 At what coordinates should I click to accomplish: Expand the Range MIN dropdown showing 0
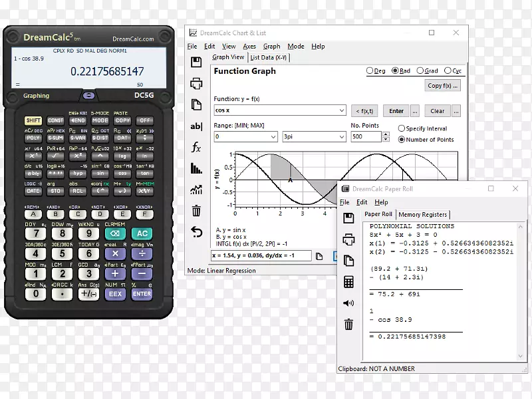(273, 137)
